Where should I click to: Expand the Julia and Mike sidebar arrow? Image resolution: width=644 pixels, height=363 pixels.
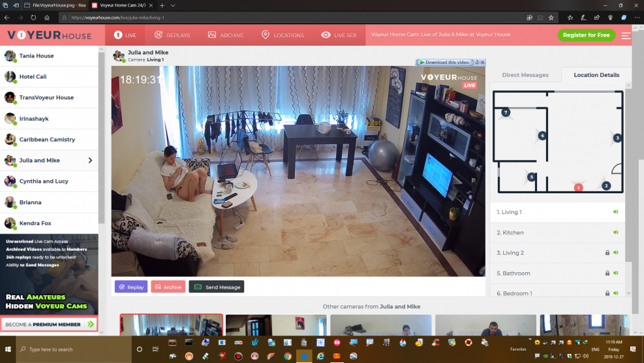[90, 161]
